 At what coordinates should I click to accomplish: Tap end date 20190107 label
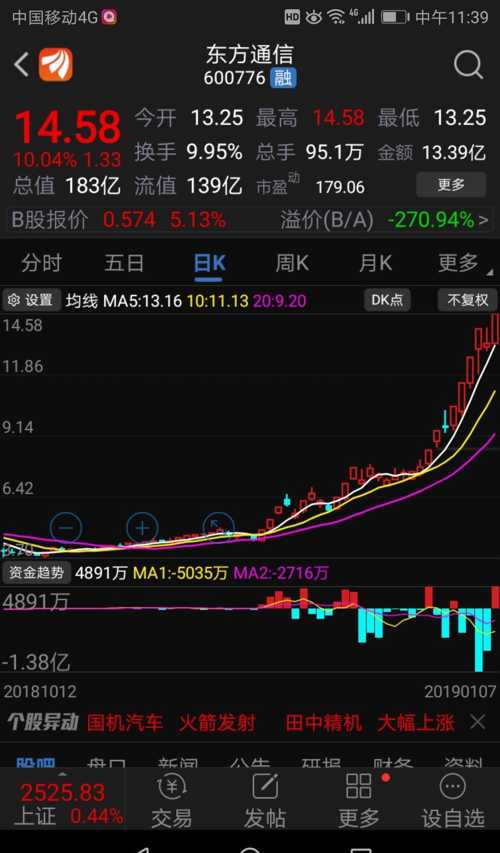pyautogui.click(x=460, y=692)
